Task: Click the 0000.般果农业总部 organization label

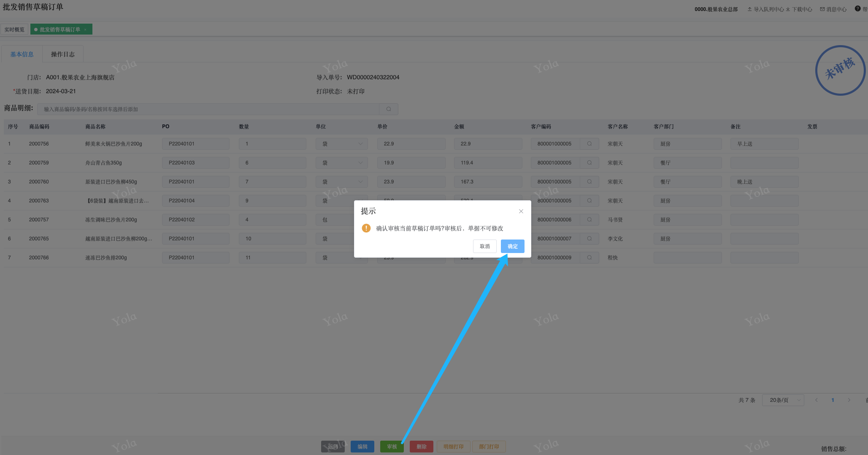Action: (716, 9)
